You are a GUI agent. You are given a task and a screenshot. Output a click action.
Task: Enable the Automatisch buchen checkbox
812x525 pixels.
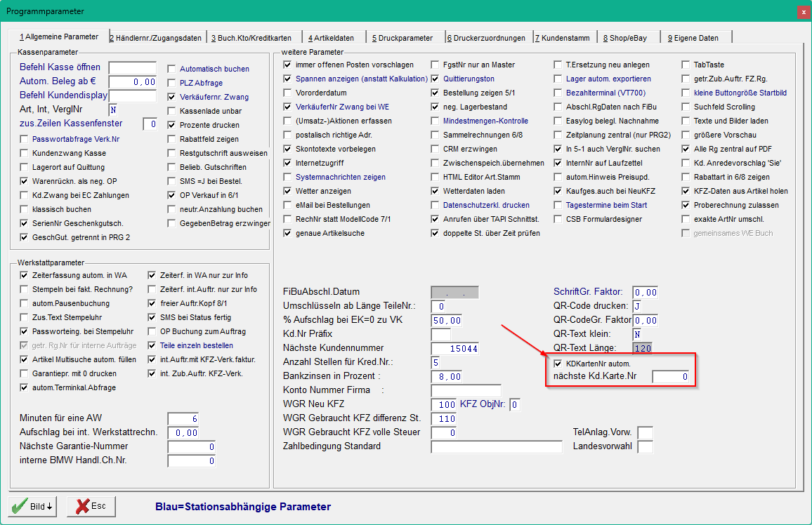point(171,69)
